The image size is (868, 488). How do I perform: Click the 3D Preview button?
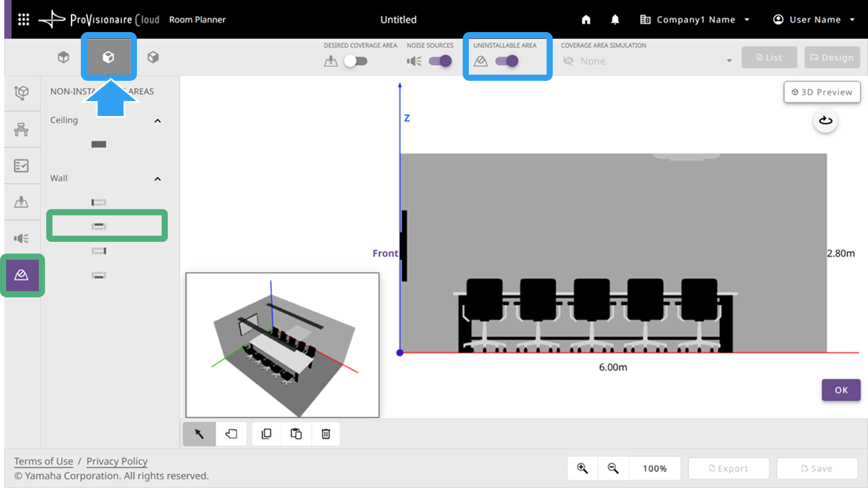point(822,92)
